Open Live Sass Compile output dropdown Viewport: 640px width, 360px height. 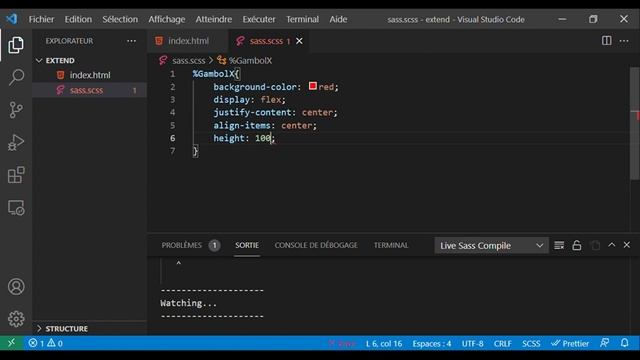pyautogui.click(x=491, y=245)
